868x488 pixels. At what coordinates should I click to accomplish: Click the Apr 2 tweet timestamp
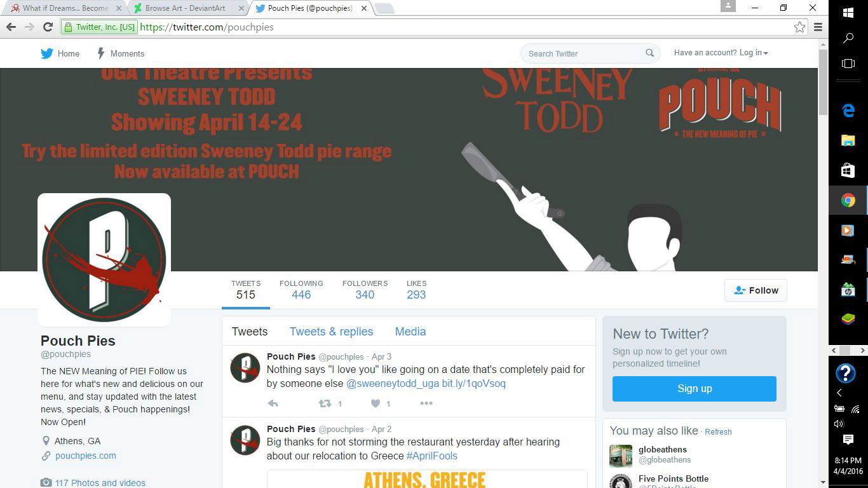point(381,430)
